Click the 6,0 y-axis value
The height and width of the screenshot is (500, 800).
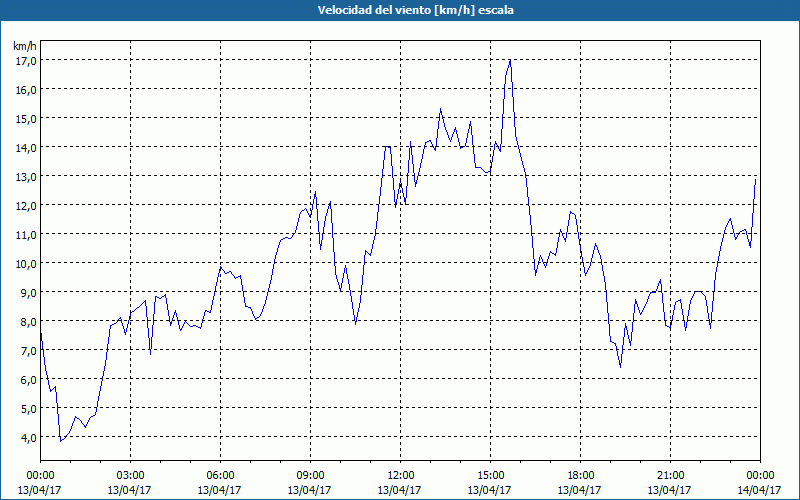[x=28, y=380]
